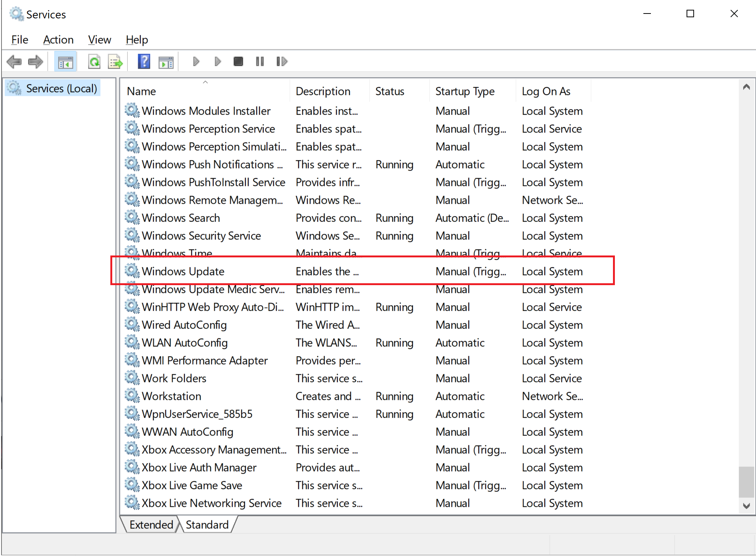Select Windows Push Notifications service row
This screenshot has width=756, height=556.
[358, 164]
